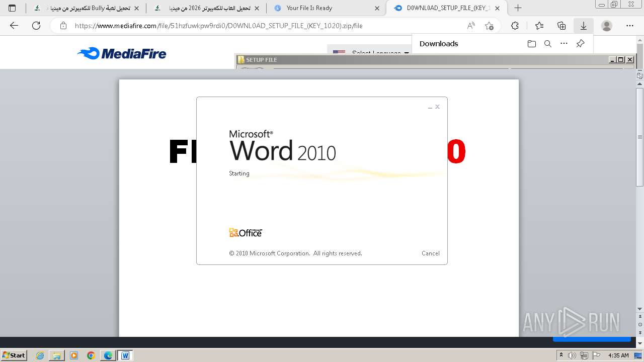Viewport: 644px width, 362px height.
Task: Pin the Downloads panel
Action: (580, 44)
